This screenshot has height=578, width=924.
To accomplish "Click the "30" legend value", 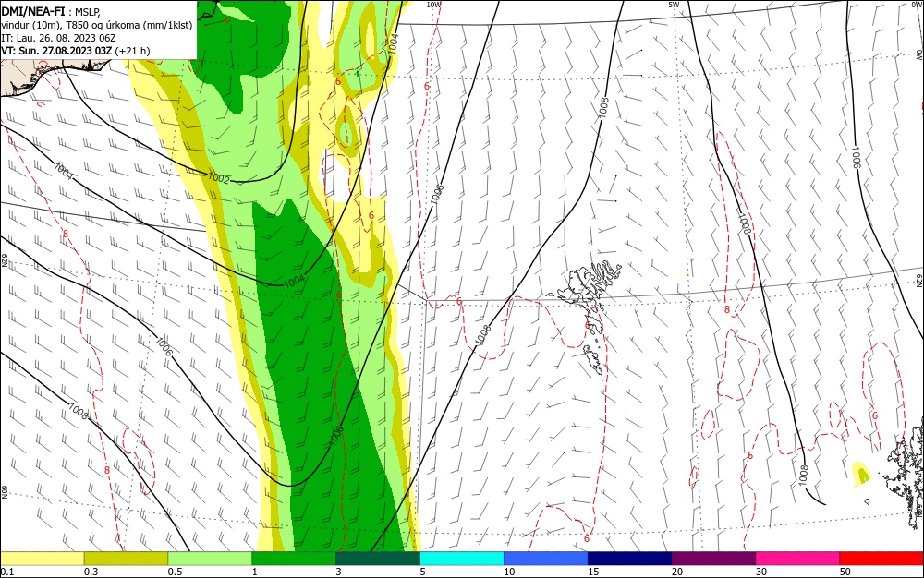I will (760, 572).
